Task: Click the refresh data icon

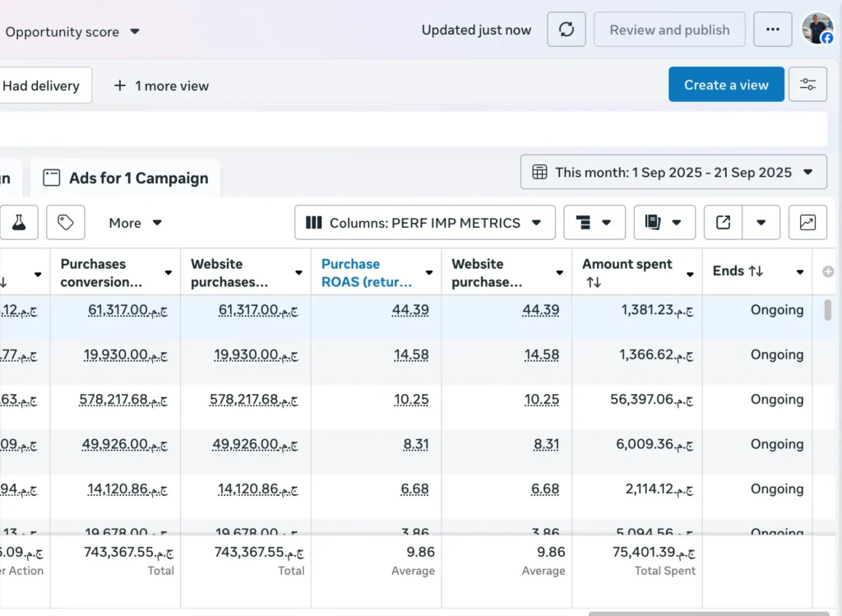Action: pyautogui.click(x=566, y=30)
